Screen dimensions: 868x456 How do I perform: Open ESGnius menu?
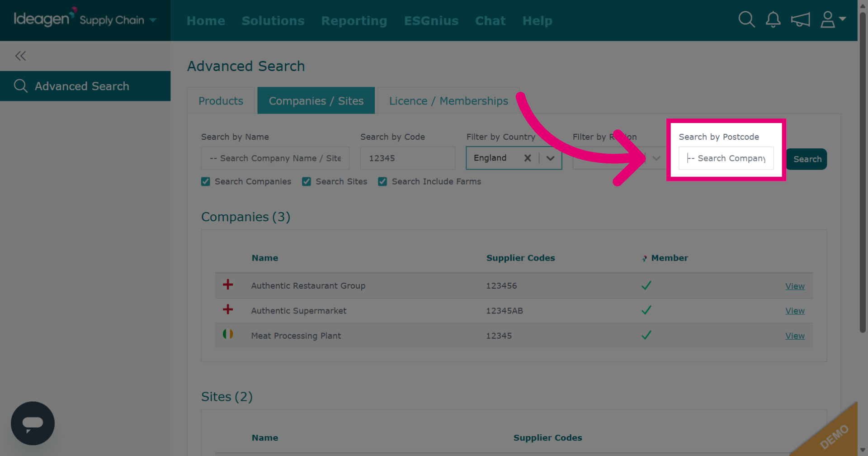431,21
